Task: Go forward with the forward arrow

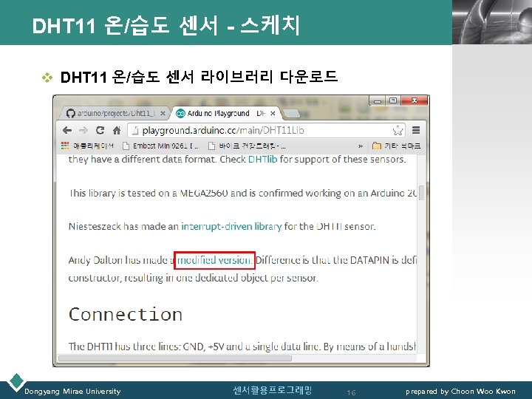Action: click(83, 130)
